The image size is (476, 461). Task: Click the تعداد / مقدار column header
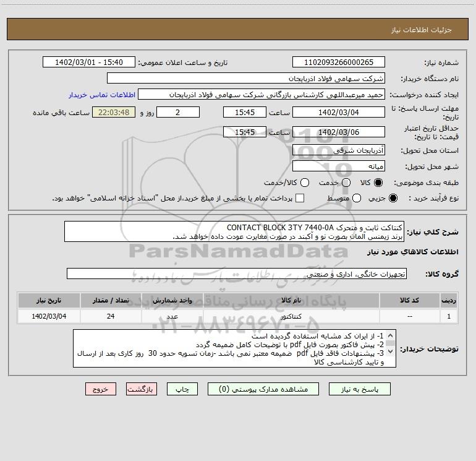click(x=111, y=300)
